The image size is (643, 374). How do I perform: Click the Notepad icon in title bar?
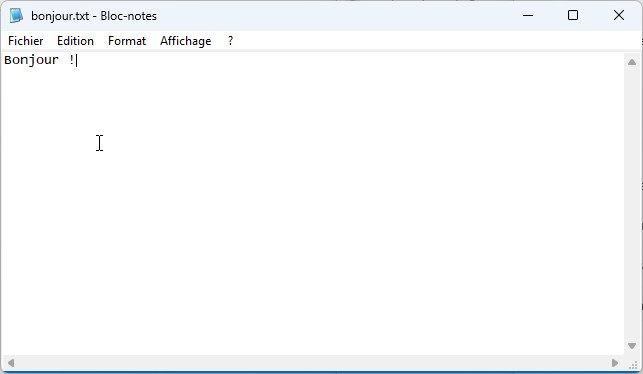[x=16, y=16]
